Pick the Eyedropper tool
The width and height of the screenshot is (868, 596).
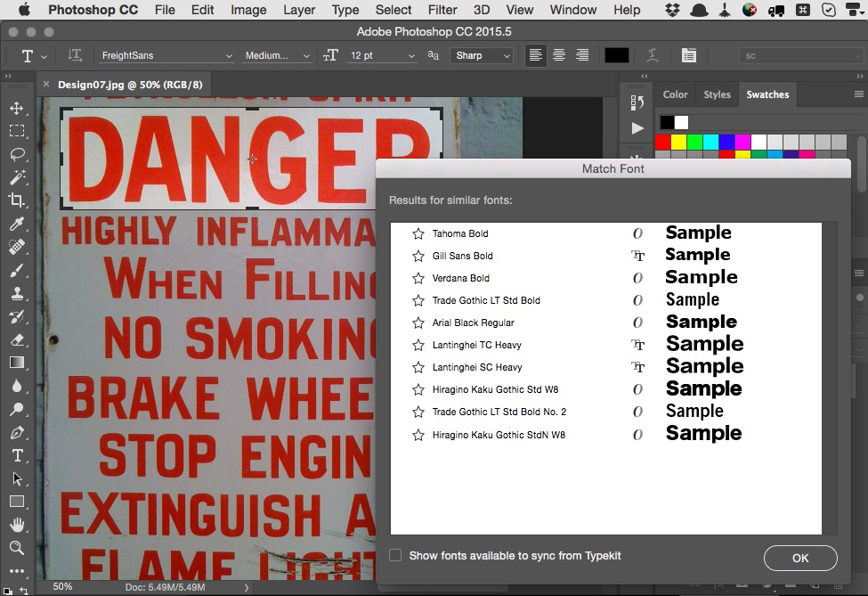(x=16, y=224)
